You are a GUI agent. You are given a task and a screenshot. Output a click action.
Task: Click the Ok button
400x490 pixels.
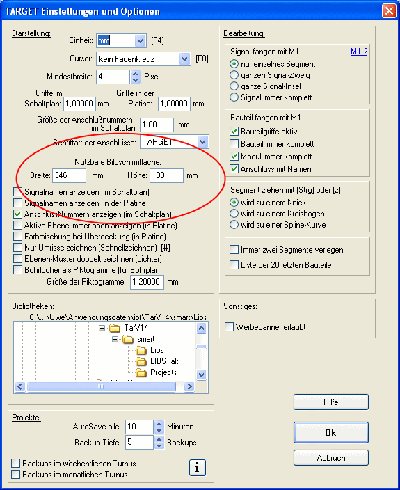[x=331, y=433]
